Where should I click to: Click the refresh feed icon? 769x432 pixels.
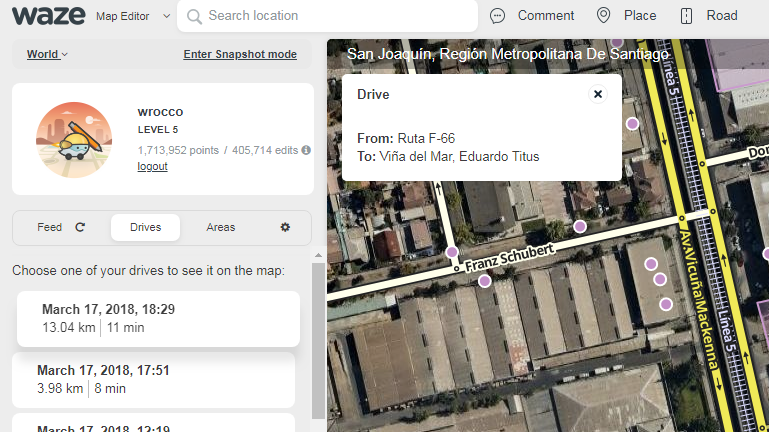[80, 227]
